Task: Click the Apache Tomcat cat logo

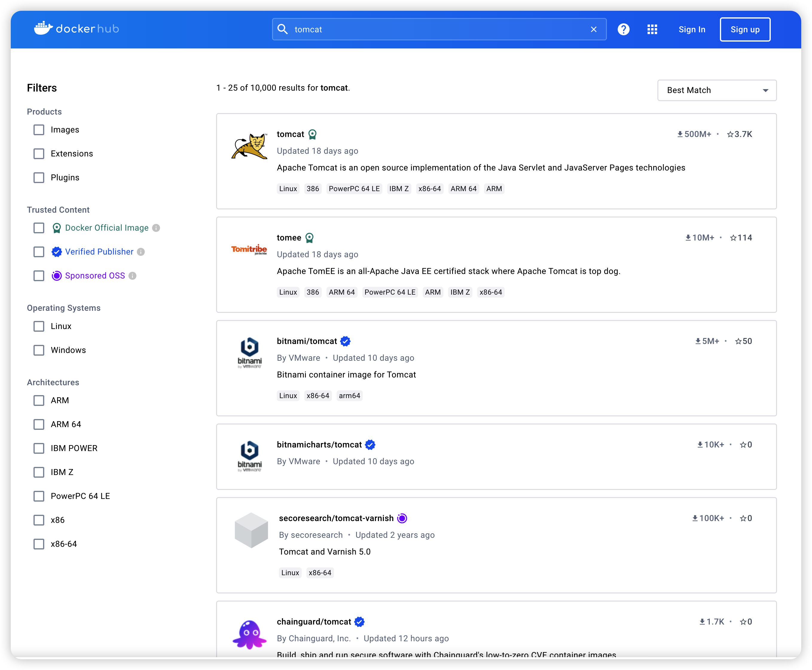Action: click(x=249, y=147)
